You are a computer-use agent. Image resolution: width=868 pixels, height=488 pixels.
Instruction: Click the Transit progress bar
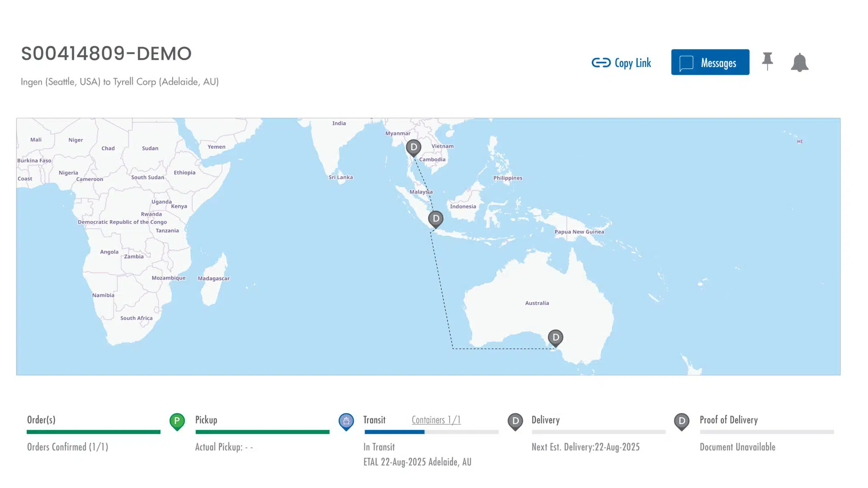tap(431, 432)
